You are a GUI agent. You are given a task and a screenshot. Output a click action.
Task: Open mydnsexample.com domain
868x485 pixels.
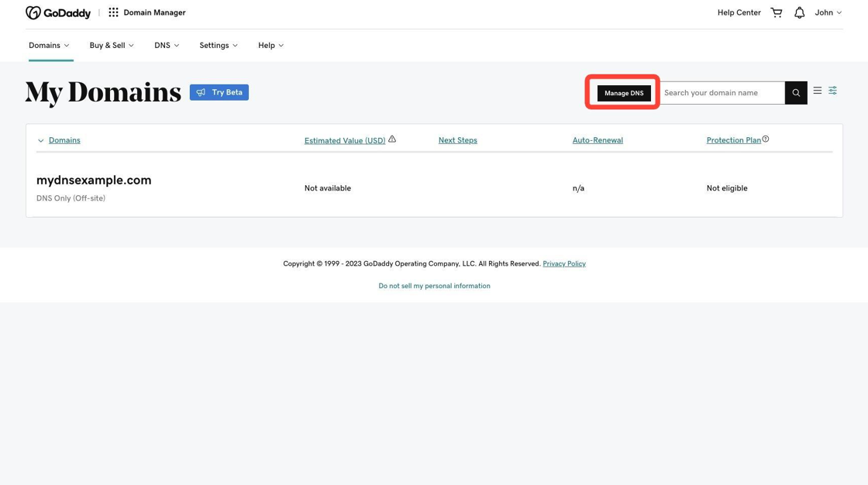tap(94, 180)
